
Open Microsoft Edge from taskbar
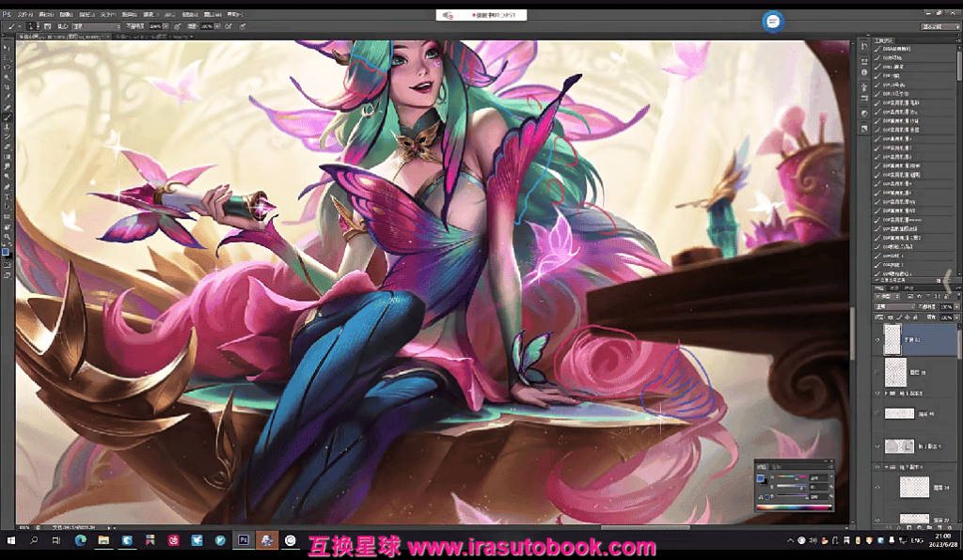tap(81, 540)
